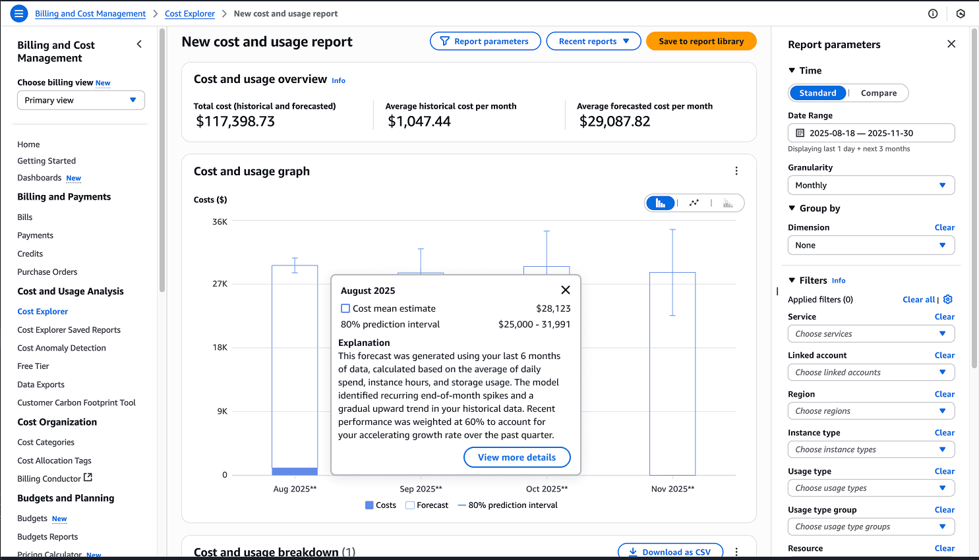This screenshot has height=560, width=979.
Task: Click Clear all filters link
Action: coord(919,300)
